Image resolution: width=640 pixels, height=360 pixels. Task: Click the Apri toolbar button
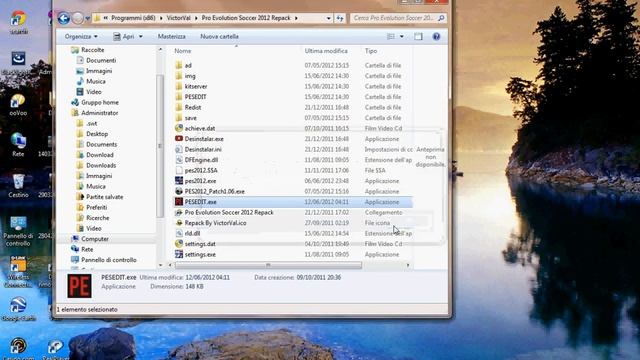coord(124,36)
